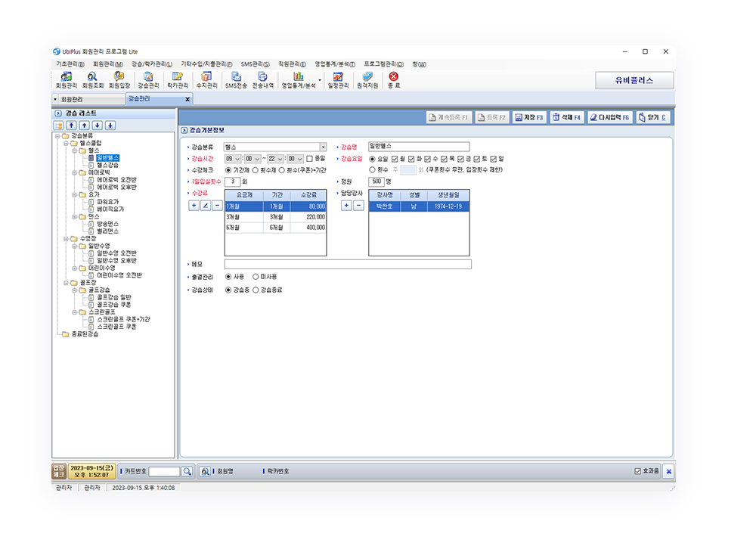Click the 회원조회 search icon

pyautogui.click(x=92, y=79)
